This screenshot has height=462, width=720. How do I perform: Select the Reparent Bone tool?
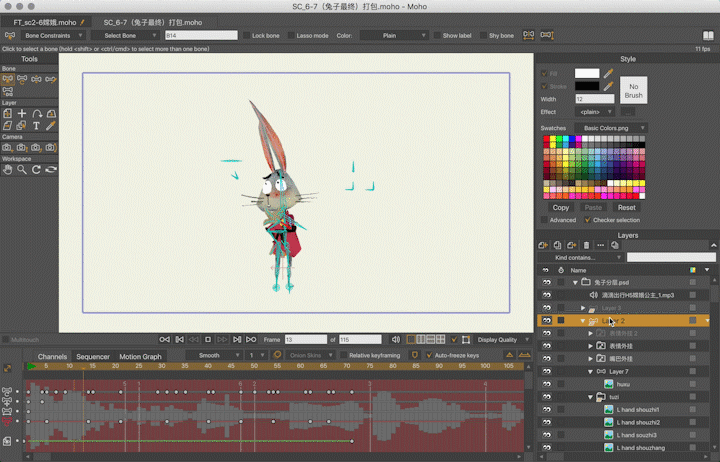point(51,79)
